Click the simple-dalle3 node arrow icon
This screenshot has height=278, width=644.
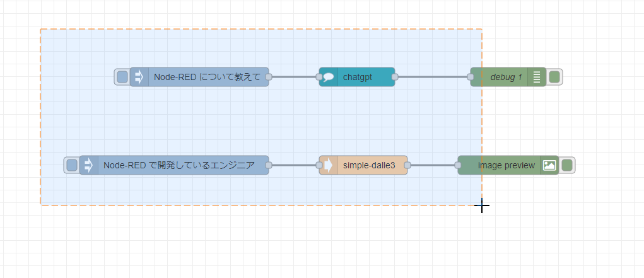pyautogui.click(x=329, y=165)
